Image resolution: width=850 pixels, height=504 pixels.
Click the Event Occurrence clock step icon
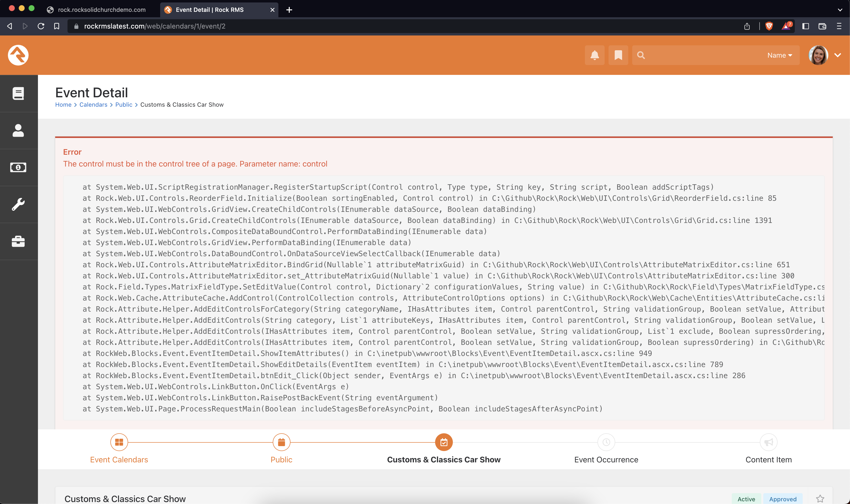click(x=606, y=442)
